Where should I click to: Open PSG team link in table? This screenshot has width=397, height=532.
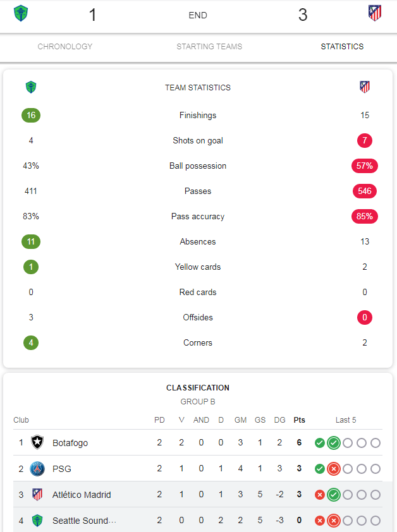click(x=62, y=469)
